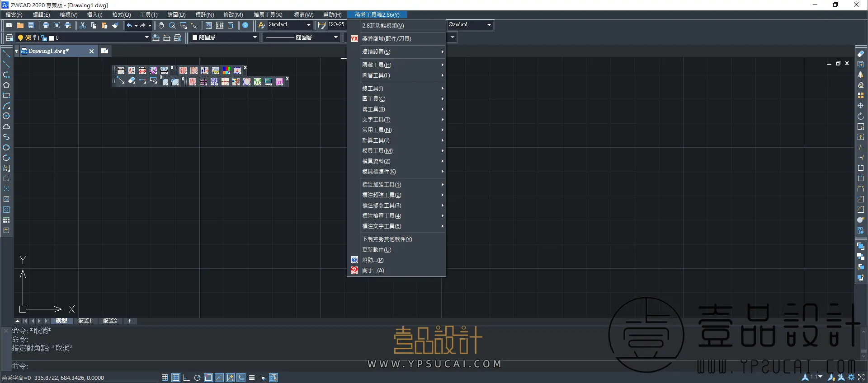The image size is (868, 383).
Task: Open the 檔案(F) menu
Action: [14, 15]
